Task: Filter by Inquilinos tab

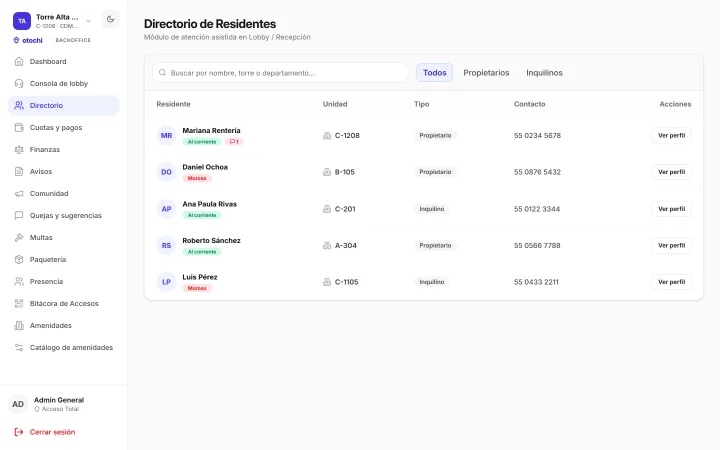Action: [x=544, y=73]
